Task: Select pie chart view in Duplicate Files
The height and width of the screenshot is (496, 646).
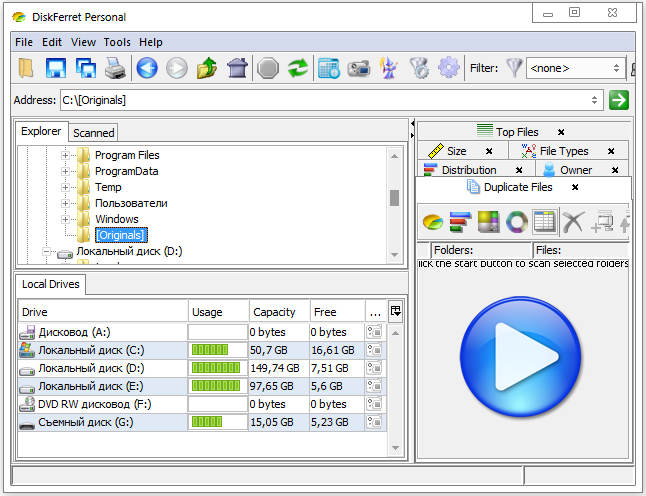Action: pos(433,222)
